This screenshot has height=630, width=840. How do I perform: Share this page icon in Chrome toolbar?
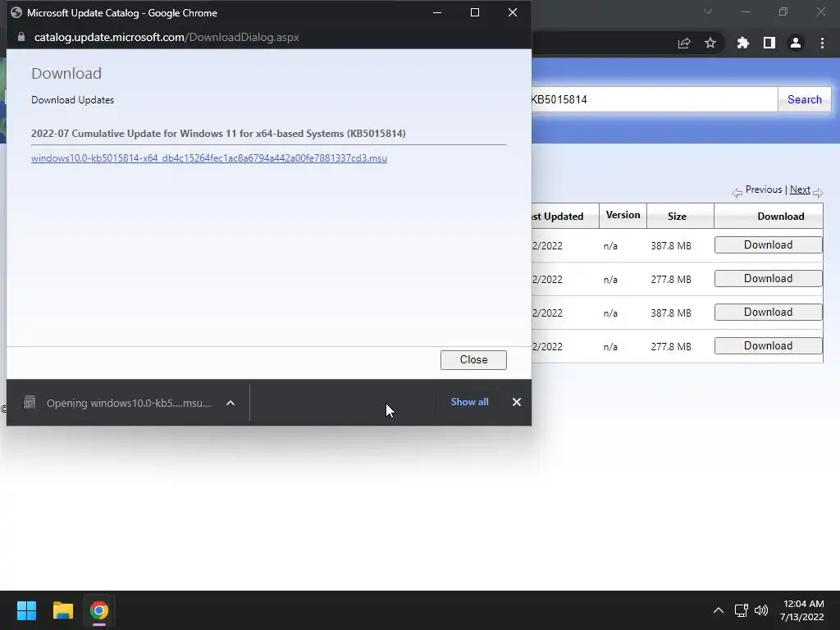click(684, 43)
